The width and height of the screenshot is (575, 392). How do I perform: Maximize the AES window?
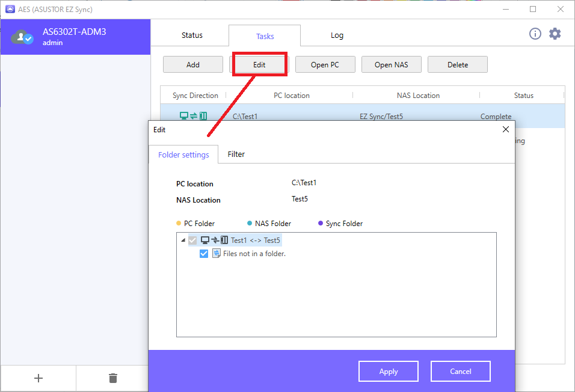point(533,9)
